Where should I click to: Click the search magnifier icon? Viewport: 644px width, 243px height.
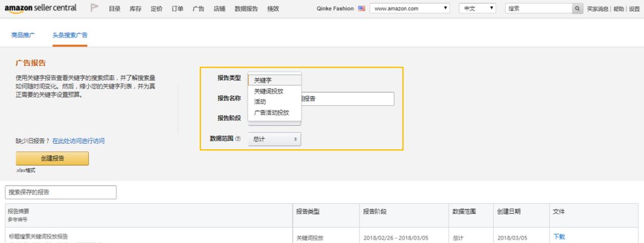point(577,9)
